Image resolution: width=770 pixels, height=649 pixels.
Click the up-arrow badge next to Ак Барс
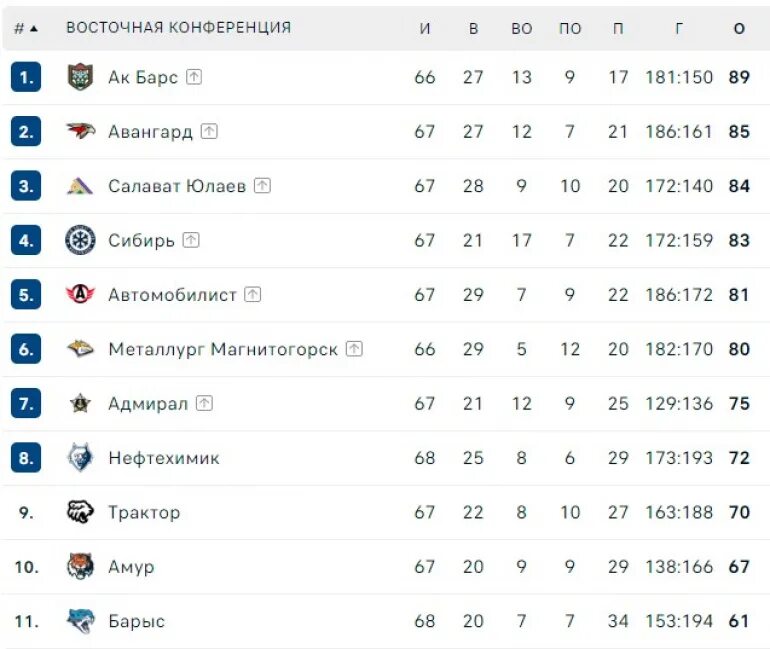[194, 77]
